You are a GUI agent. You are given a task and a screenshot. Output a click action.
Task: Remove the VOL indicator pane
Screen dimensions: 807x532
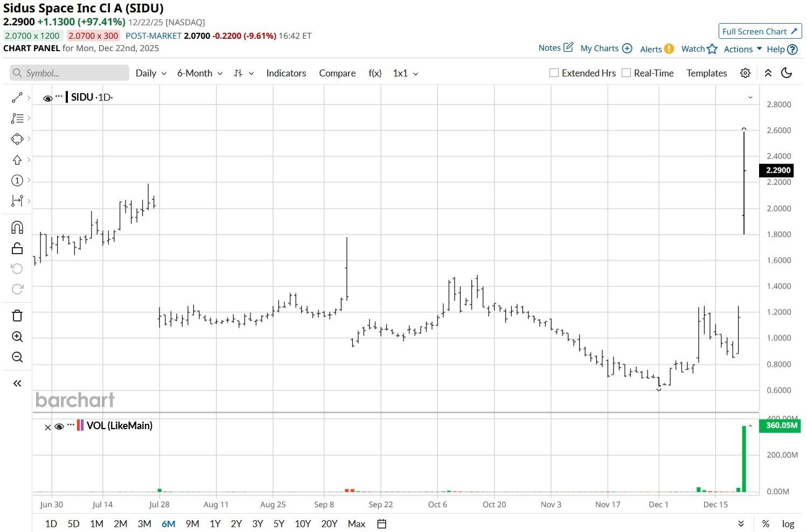click(47, 428)
